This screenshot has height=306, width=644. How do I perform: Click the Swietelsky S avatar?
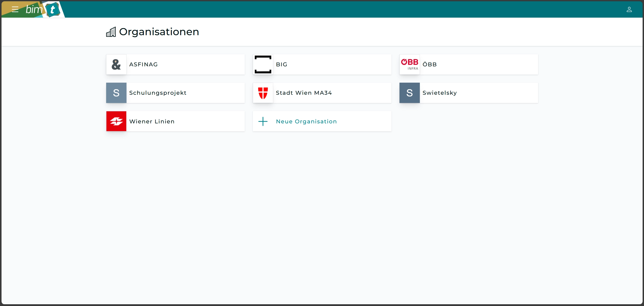410,93
